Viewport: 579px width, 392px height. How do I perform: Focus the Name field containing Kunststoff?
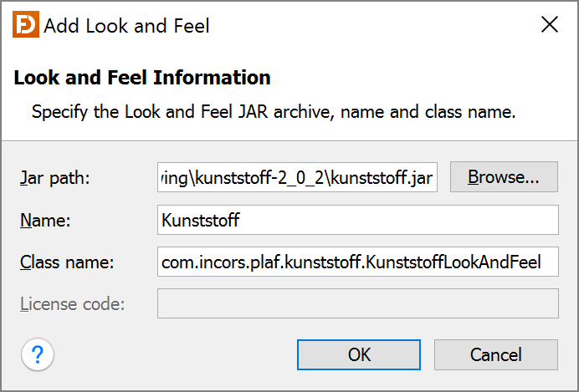(x=357, y=220)
